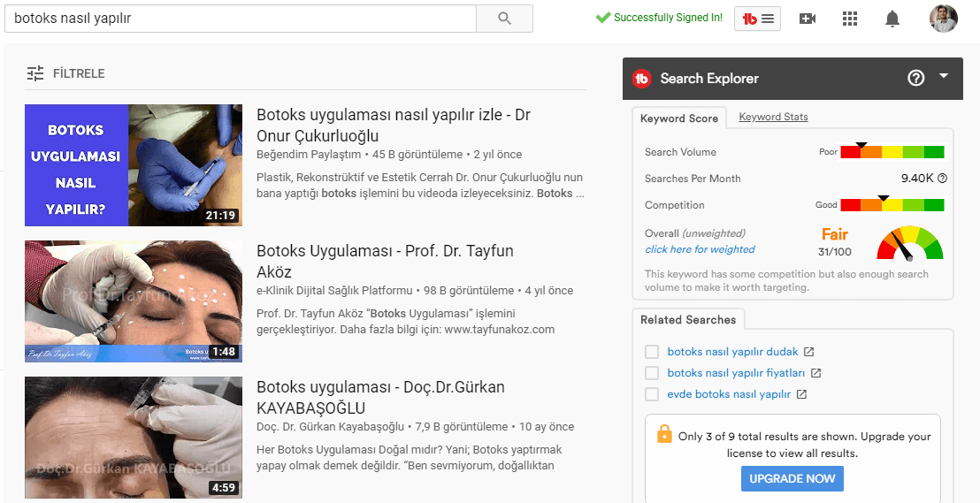Click the Search Explorer help question mark
This screenshot has width=980, height=503.
click(x=915, y=78)
